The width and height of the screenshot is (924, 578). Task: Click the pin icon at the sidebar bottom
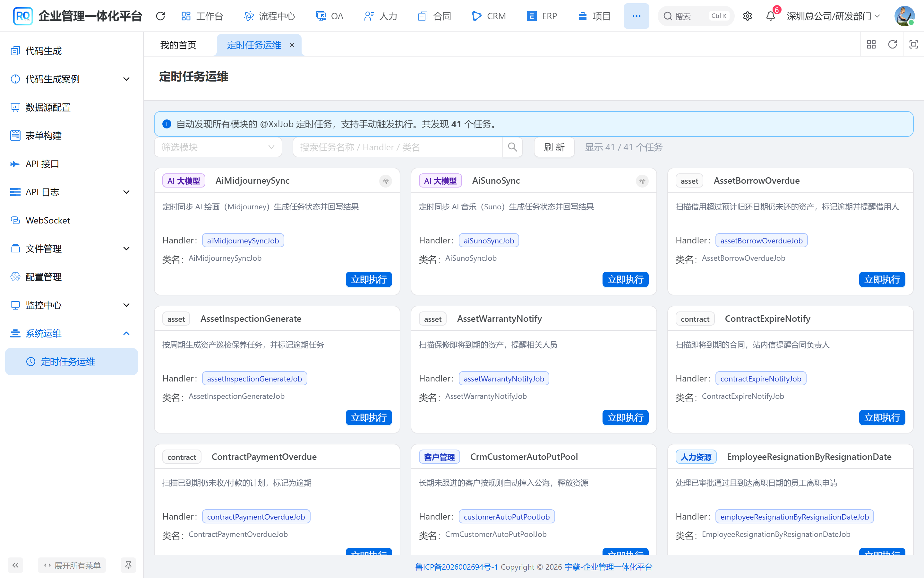tap(128, 565)
